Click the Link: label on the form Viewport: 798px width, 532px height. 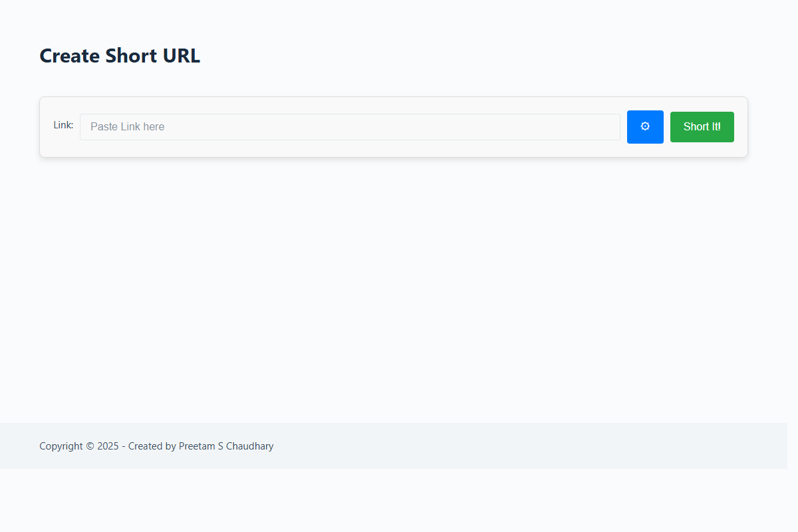(63, 125)
